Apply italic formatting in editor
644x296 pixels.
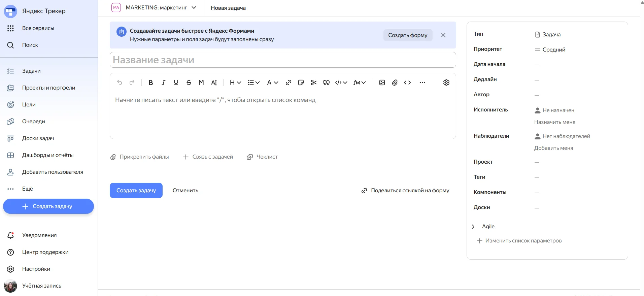pos(163,83)
